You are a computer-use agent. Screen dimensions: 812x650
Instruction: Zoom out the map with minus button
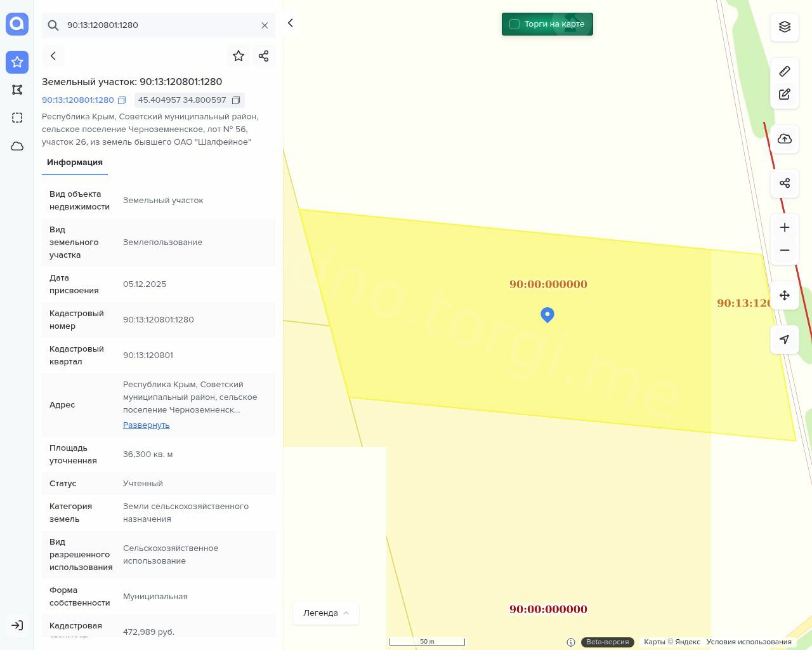[785, 250]
